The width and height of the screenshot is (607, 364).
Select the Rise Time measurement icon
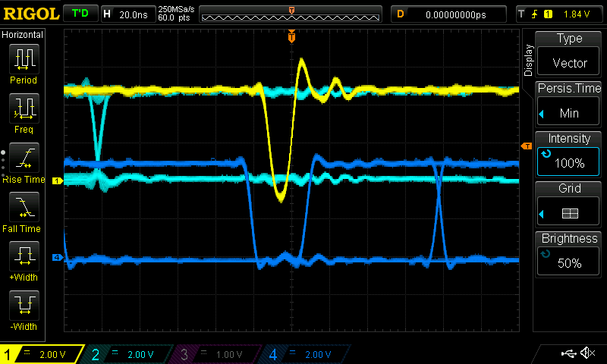tap(23, 162)
